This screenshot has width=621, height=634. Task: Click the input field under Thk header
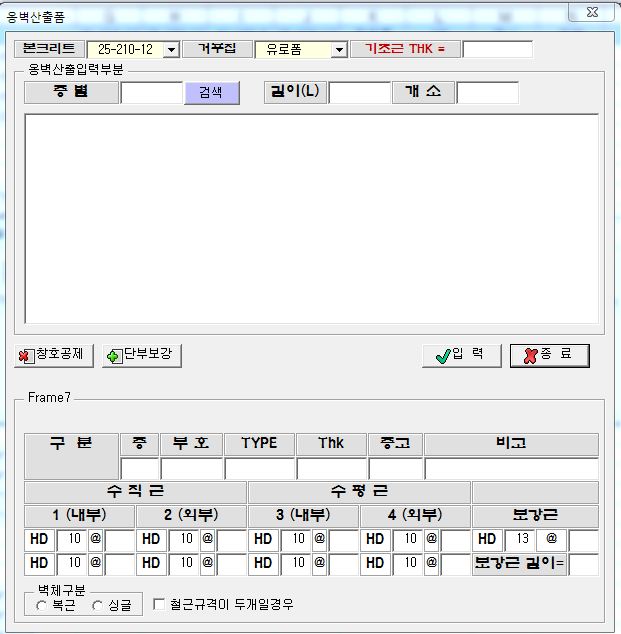(332, 469)
